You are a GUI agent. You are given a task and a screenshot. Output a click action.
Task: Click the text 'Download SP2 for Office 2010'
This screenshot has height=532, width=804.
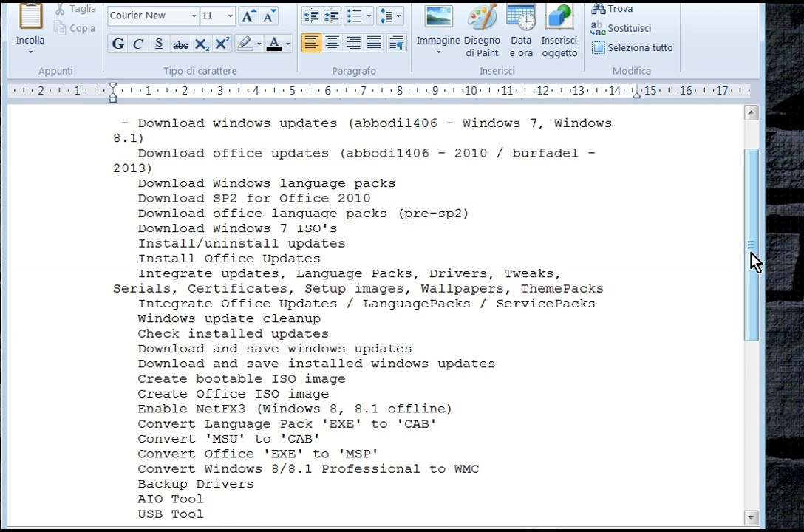pyautogui.click(x=253, y=198)
